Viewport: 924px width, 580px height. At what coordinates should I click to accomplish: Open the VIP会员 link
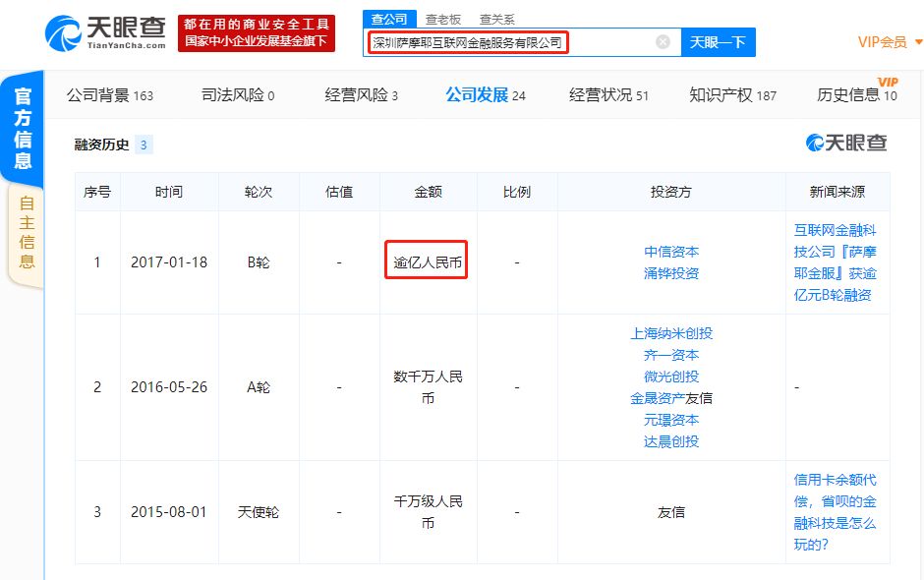pos(882,42)
